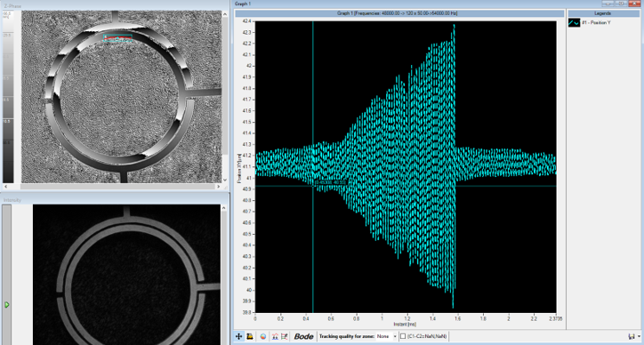Image resolution: width=644 pixels, height=345 pixels.
Task: Click the Intensity panel vertical slider bar
Action: coord(6,275)
